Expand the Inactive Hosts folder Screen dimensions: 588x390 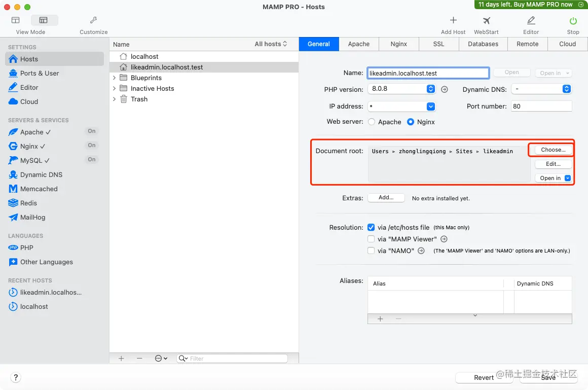(115, 89)
